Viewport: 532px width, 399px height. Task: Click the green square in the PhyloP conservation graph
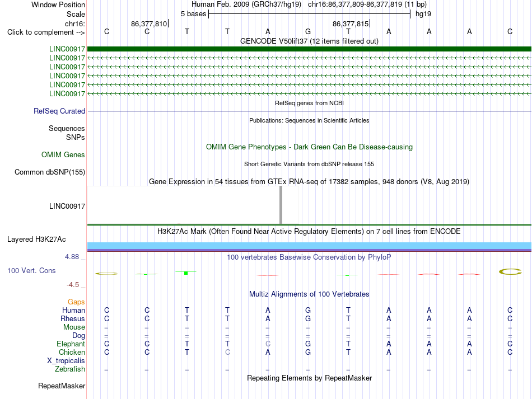186,273
